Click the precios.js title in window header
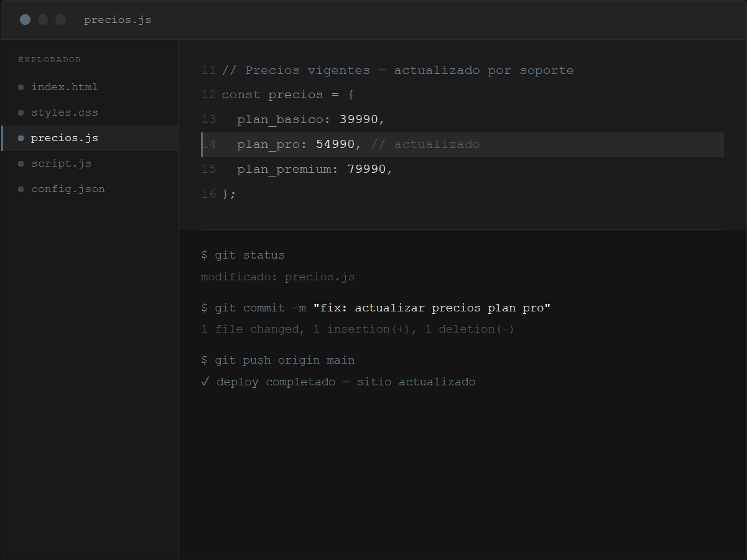Viewport: 747px width, 560px height. click(x=118, y=20)
